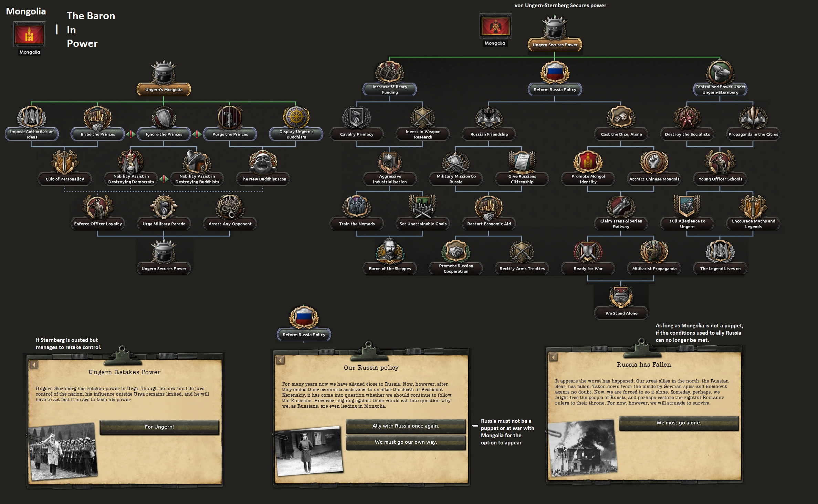
Task: Click the burning house photo in the event
Action: coord(583,448)
